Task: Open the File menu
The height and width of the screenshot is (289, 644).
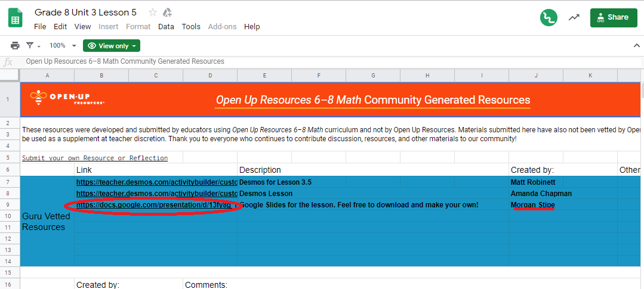Action: tap(40, 27)
